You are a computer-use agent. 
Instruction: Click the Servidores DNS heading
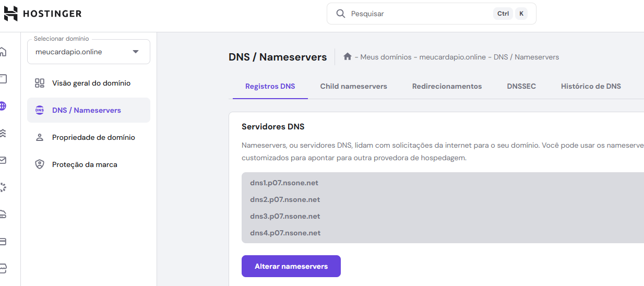pyautogui.click(x=273, y=127)
